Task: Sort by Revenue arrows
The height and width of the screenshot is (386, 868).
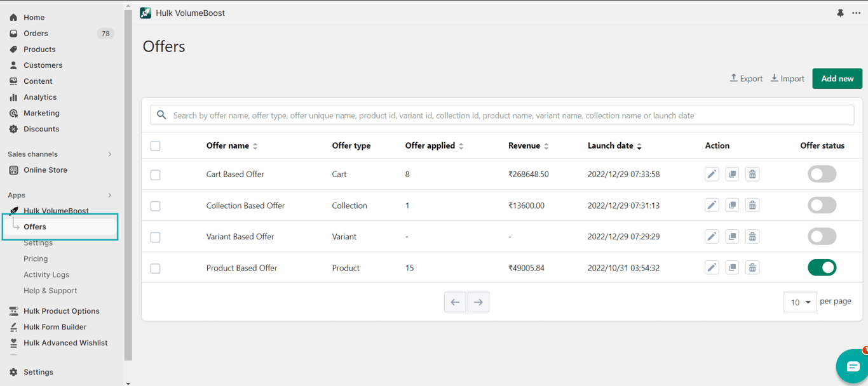Action: (x=546, y=146)
